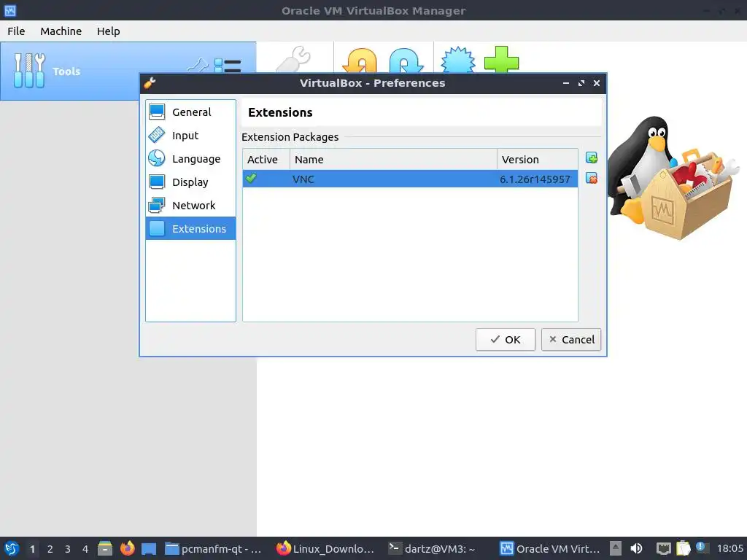Screen dimensions: 747x560
Task: Cancel the Preferences dialog
Action: 570,340
